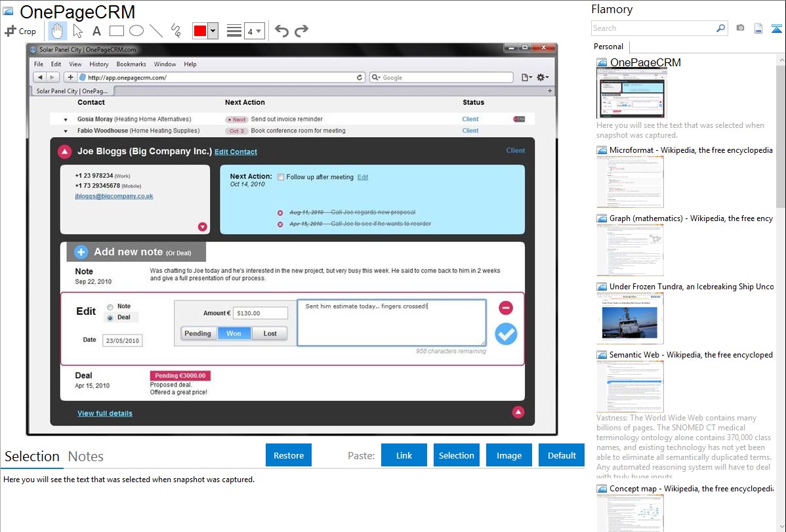The width and height of the screenshot is (786, 532).
Task: Click the Flamory search magnifier icon
Action: tap(721, 28)
